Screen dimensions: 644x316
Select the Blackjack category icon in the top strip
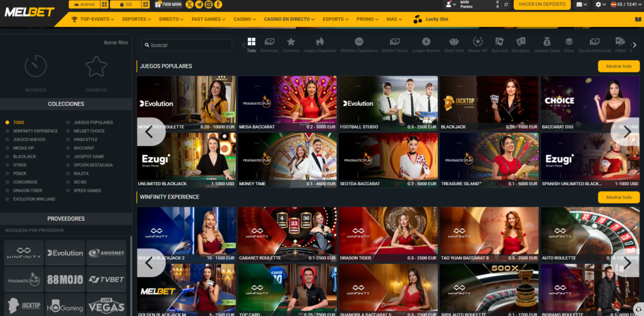coord(521,45)
